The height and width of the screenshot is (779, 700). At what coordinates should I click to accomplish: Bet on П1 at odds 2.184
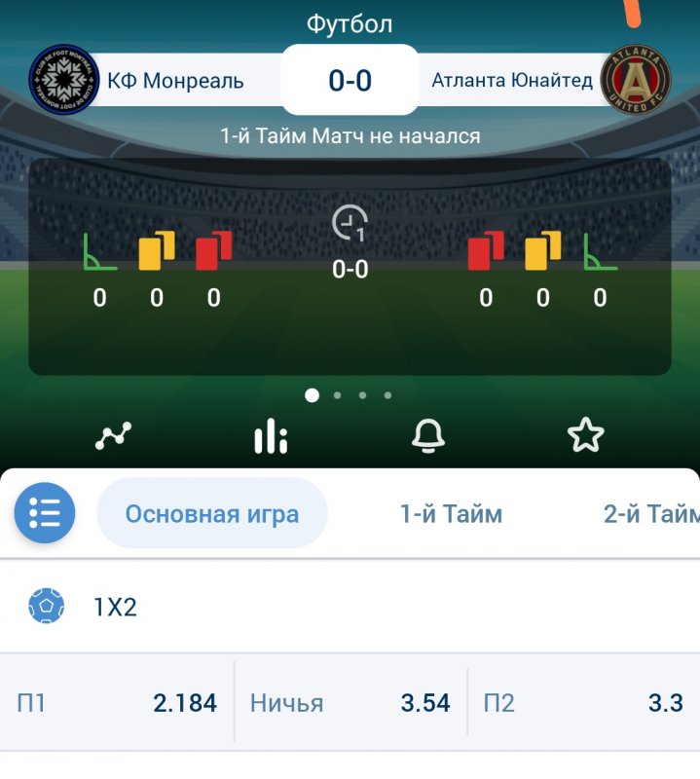click(117, 702)
